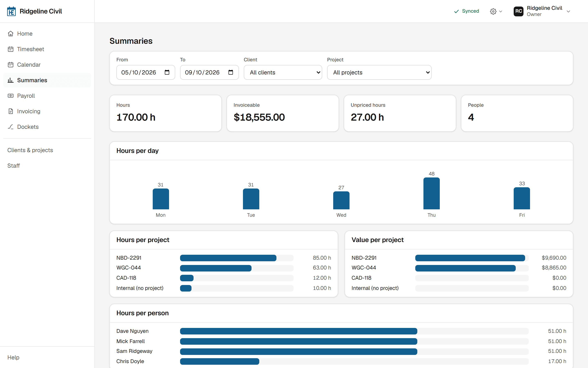Viewport: 588px width, 368px height.
Task: Expand the All clients dropdown
Action: pyautogui.click(x=283, y=72)
